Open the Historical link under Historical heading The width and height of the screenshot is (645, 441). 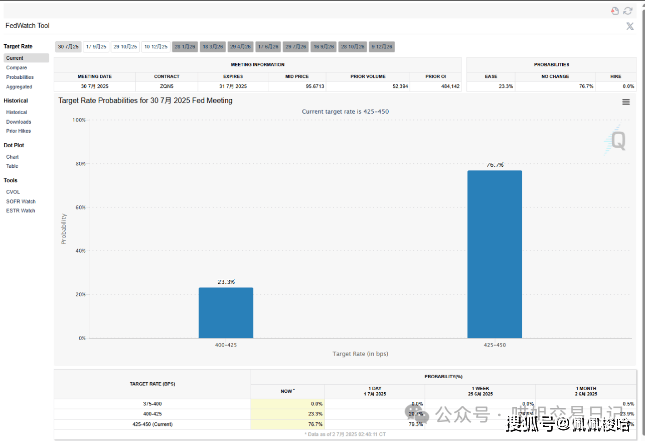tap(16, 112)
